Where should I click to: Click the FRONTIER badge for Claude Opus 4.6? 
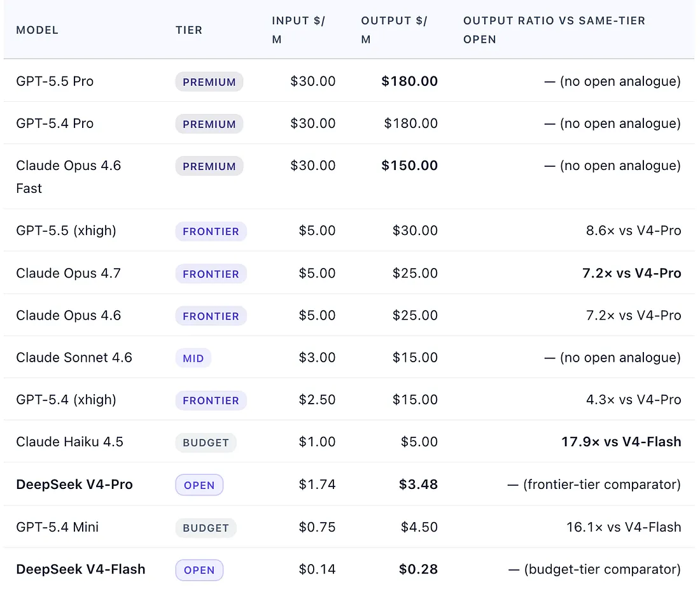[x=211, y=316]
